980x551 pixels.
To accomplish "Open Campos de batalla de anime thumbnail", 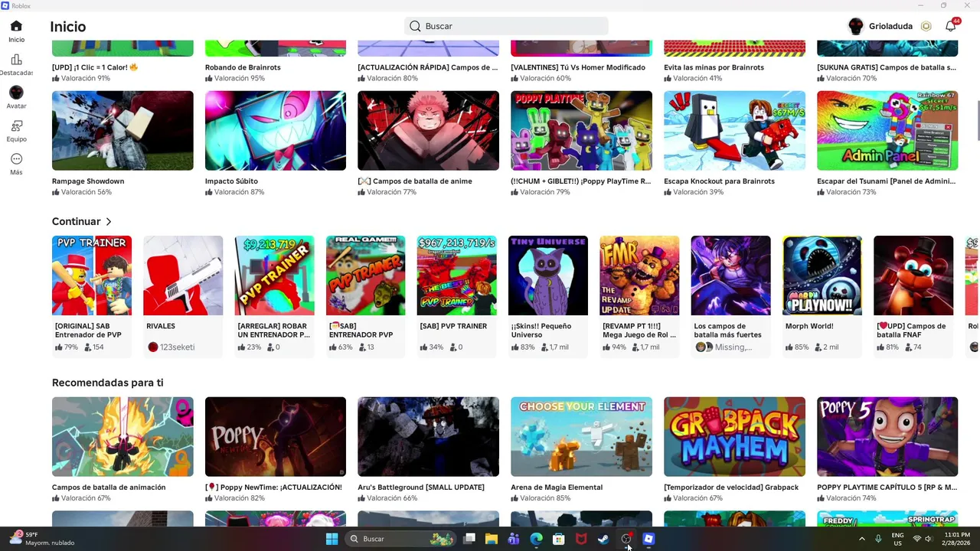I will [x=428, y=131].
